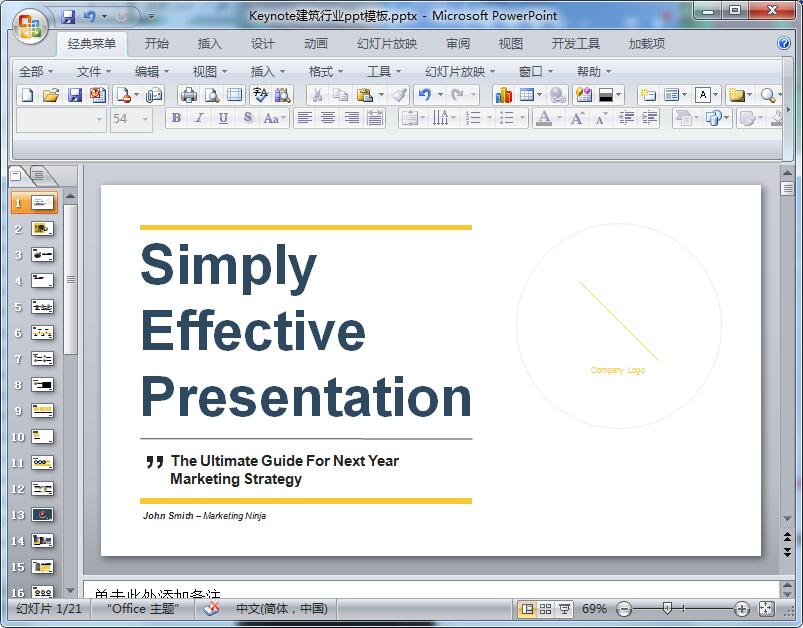803x628 pixels.
Task: Click the numbered list icon
Action: 473,119
